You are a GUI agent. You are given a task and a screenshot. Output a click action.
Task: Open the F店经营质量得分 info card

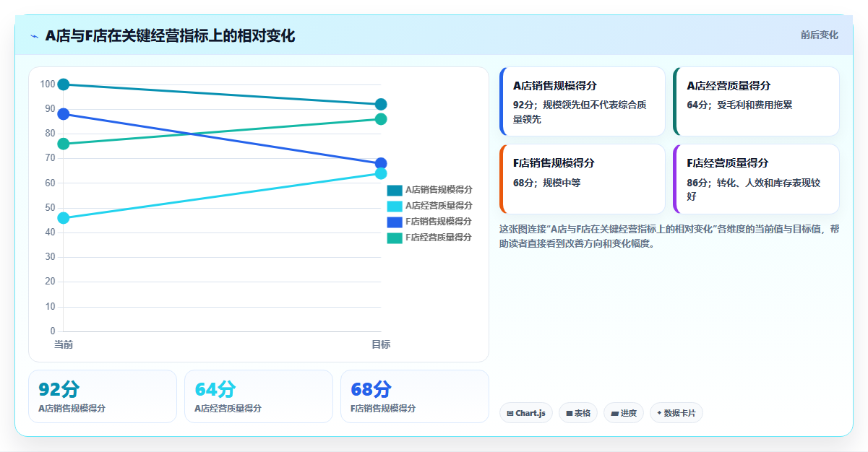756,179
